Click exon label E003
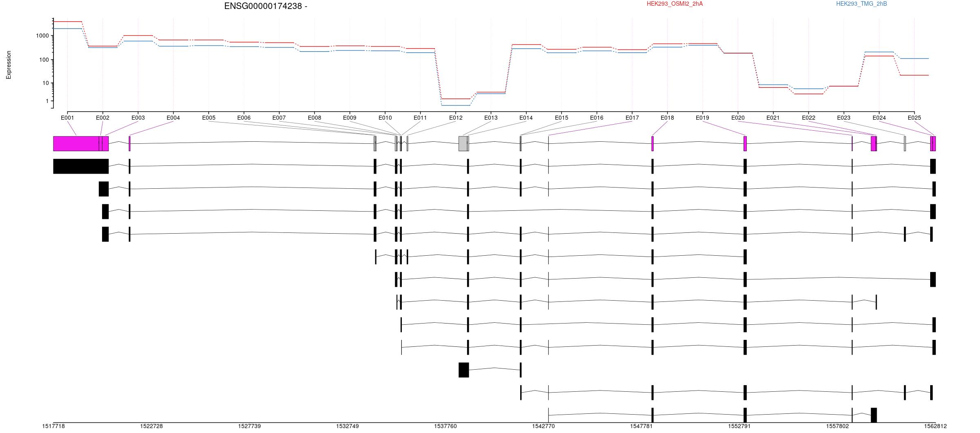Viewport: 980px width, 433px height. 138,118
